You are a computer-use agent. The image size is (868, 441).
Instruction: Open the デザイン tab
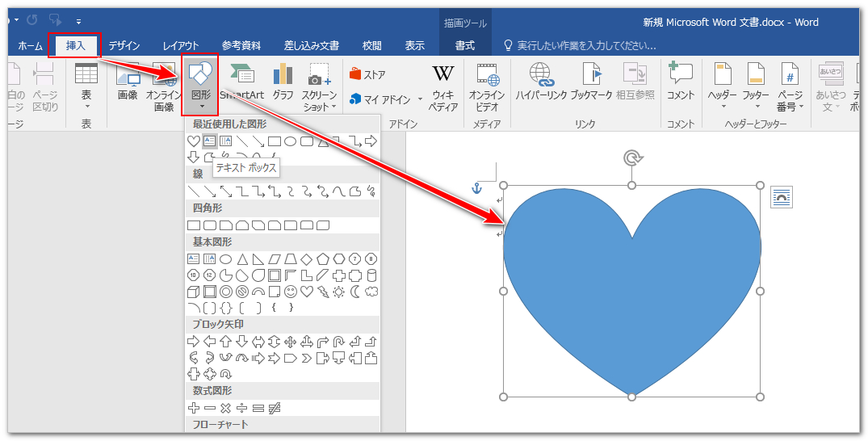(x=124, y=45)
